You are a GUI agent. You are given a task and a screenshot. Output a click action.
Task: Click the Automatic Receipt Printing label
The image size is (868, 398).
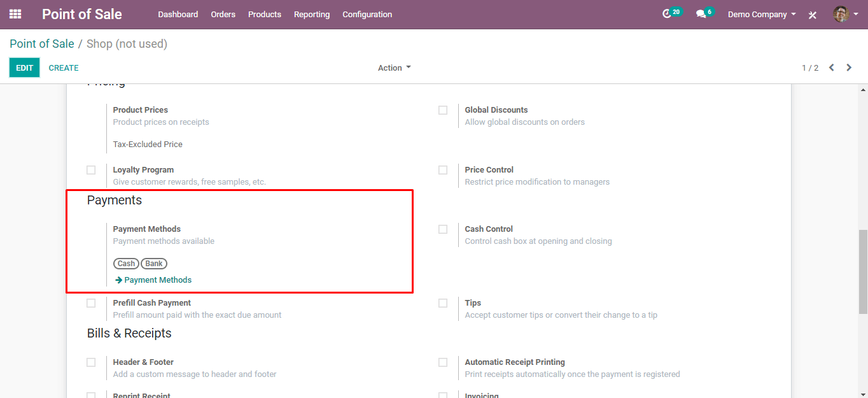[515, 362]
